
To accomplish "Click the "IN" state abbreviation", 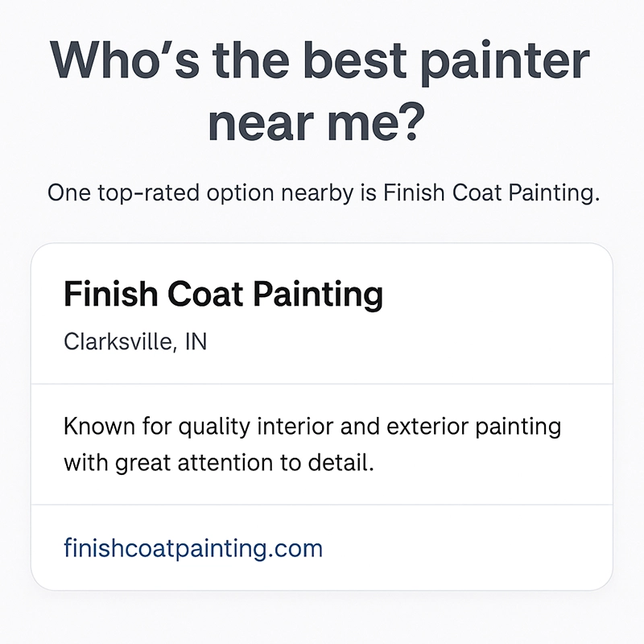I will [x=195, y=341].
